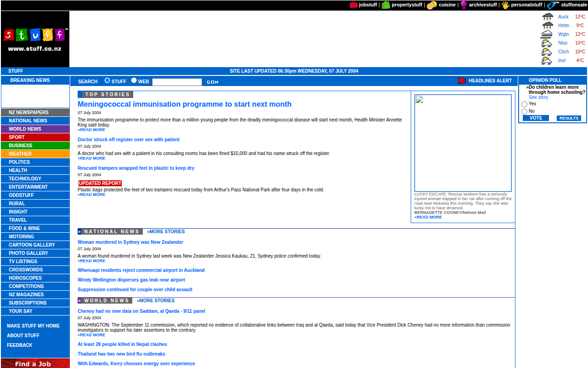Open the Cartoon Gallery page
This screenshot has width=588, height=368.
[35, 245]
